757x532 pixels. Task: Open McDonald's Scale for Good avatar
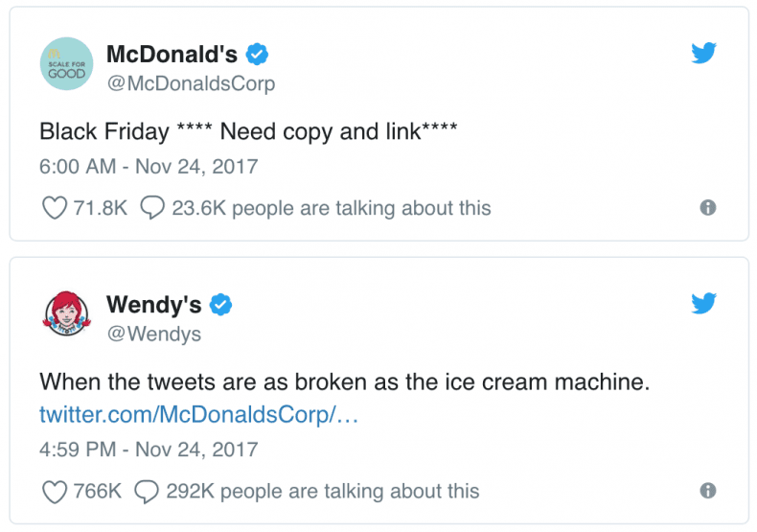[66, 66]
